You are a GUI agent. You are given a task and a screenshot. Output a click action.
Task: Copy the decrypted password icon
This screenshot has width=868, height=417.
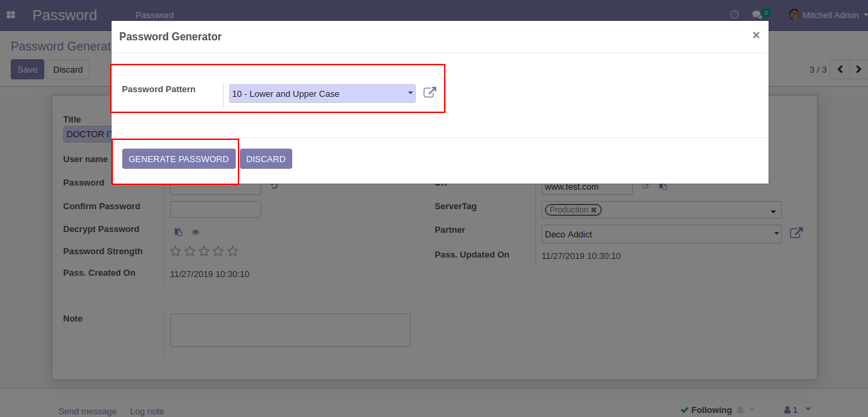(178, 232)
